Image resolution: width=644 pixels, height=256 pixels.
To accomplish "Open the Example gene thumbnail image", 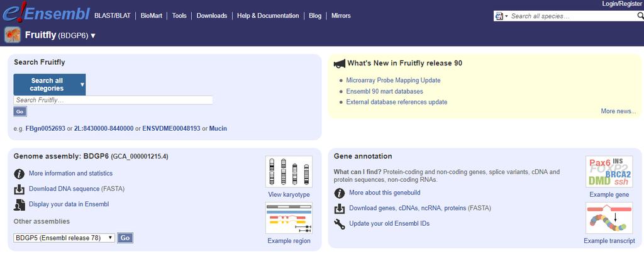I will pyautogui.click(x=609, y=172).
